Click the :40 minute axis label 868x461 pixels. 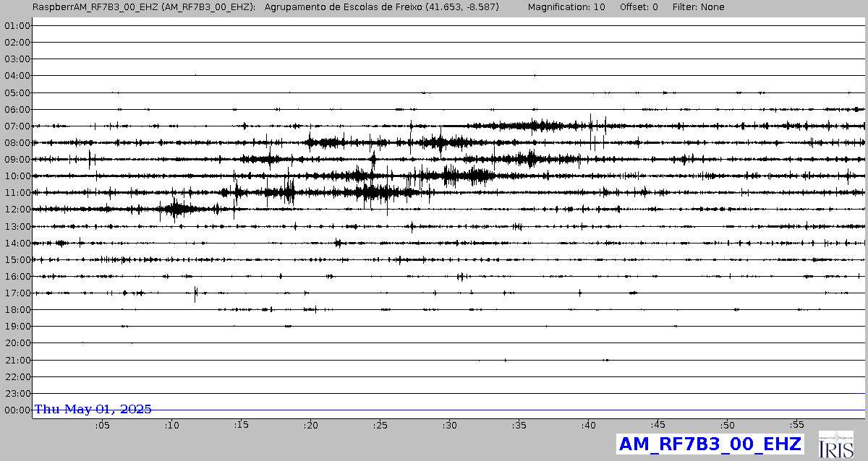[x=588, y=426]
